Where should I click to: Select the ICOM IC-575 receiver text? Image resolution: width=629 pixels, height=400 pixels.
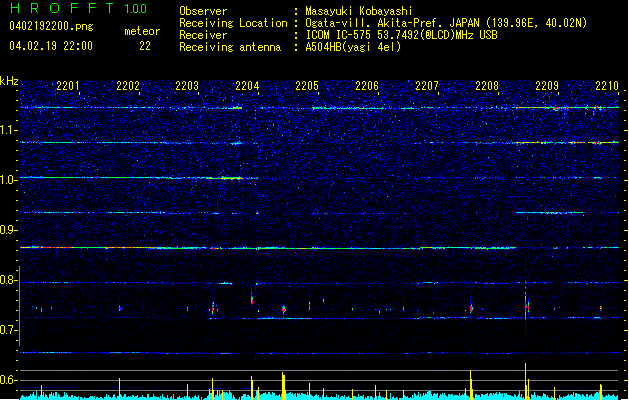401,35
